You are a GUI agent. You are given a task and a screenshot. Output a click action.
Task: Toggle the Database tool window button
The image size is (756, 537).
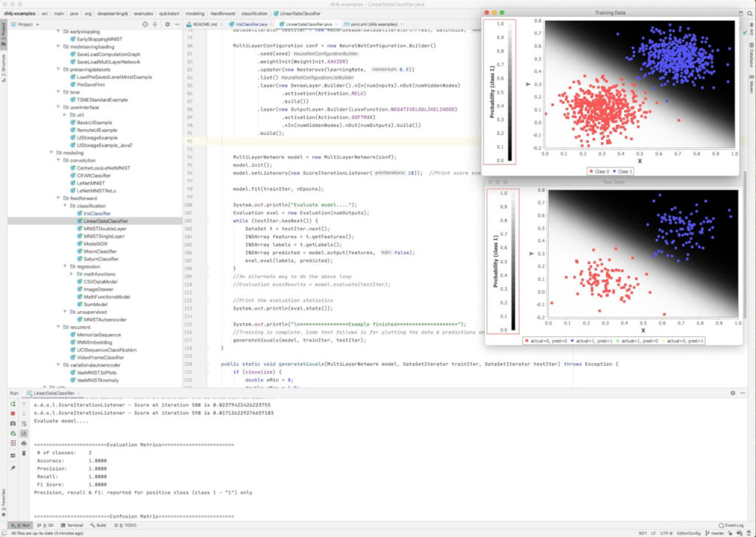click(752, 55)
